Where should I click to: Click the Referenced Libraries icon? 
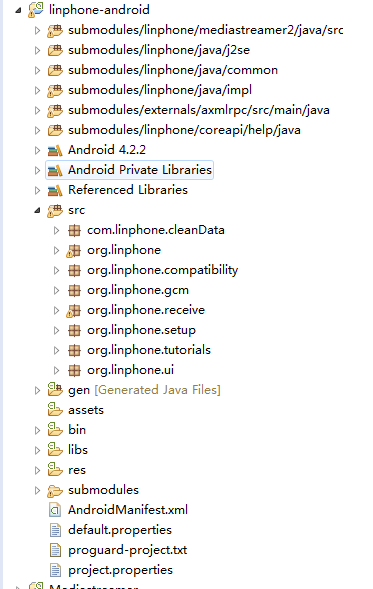coord(55,190)
